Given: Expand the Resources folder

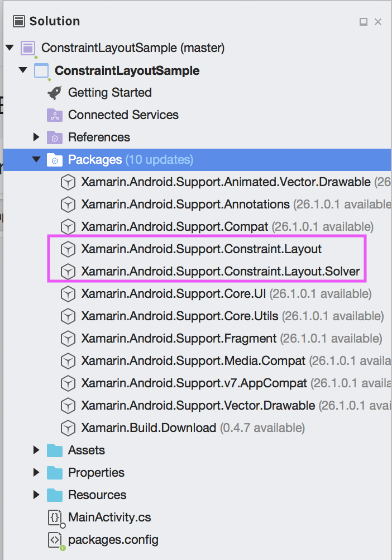Looking at the screenshot, I should 36,495.
